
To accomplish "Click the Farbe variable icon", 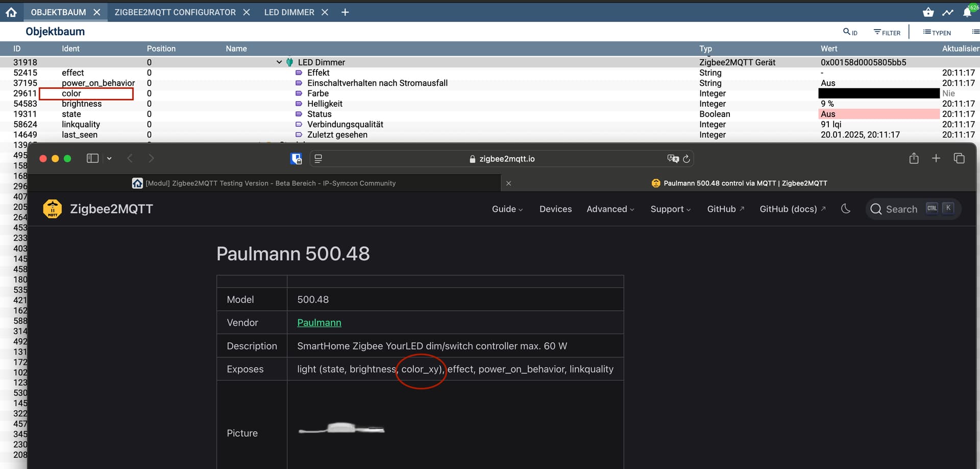I will 299,93.
